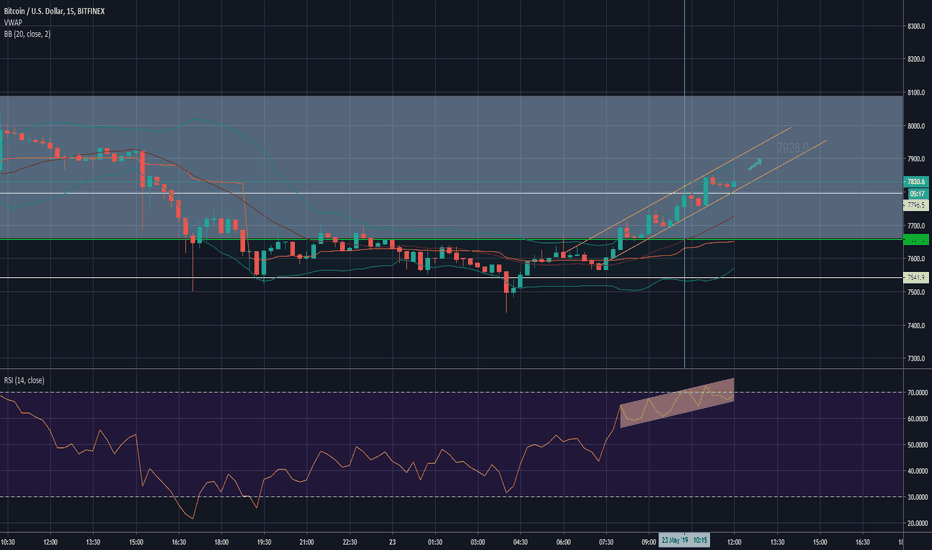932x550 pixels.
Task: Click the 22:30 time axis label
Action: pos(350,542)
